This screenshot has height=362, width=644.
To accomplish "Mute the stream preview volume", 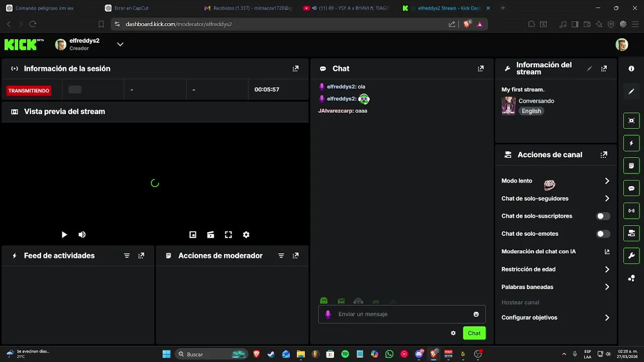I will click(82, 235).
